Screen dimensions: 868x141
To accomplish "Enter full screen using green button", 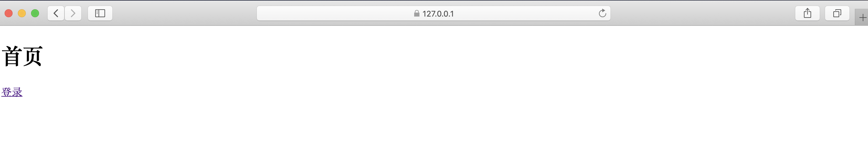I will click(x=35, y=14).
